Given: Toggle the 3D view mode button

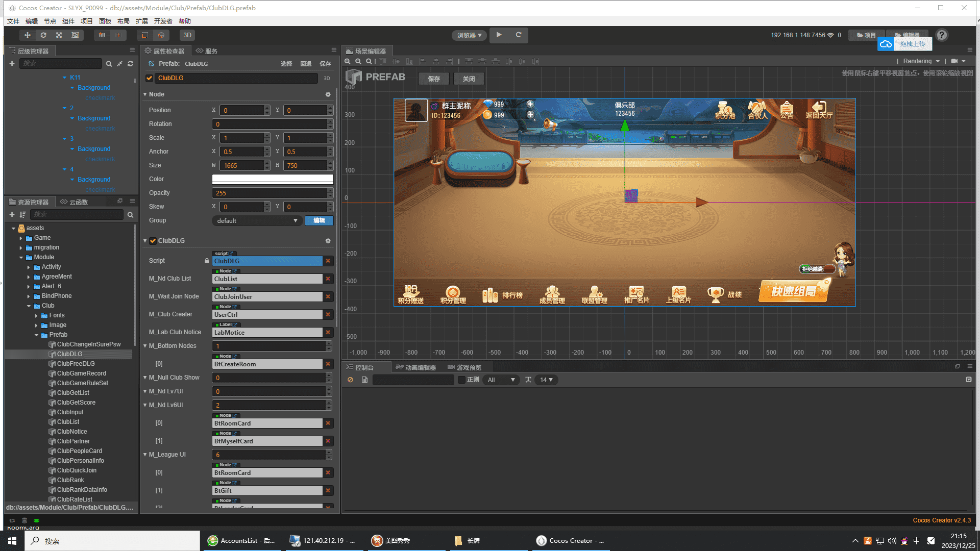Looking at the screenshot, I should tap(187, 35).
